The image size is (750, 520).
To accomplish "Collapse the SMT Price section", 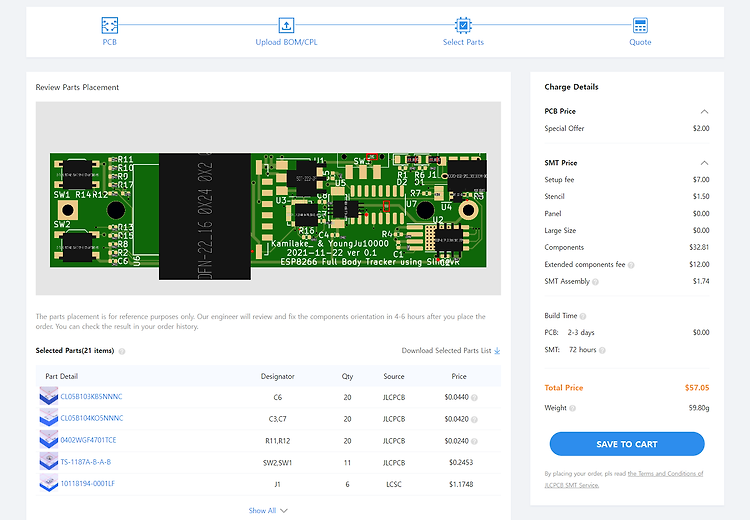I will (704, 163).
